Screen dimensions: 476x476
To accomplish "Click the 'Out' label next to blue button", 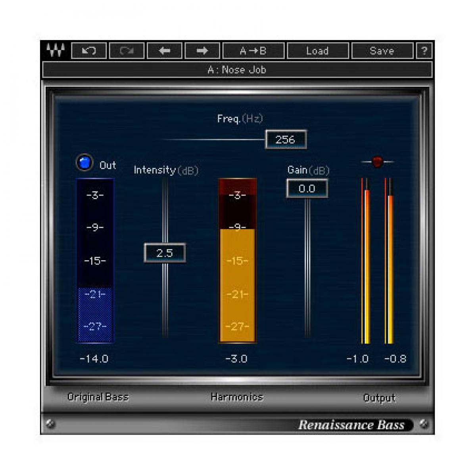I will point(107,165).
